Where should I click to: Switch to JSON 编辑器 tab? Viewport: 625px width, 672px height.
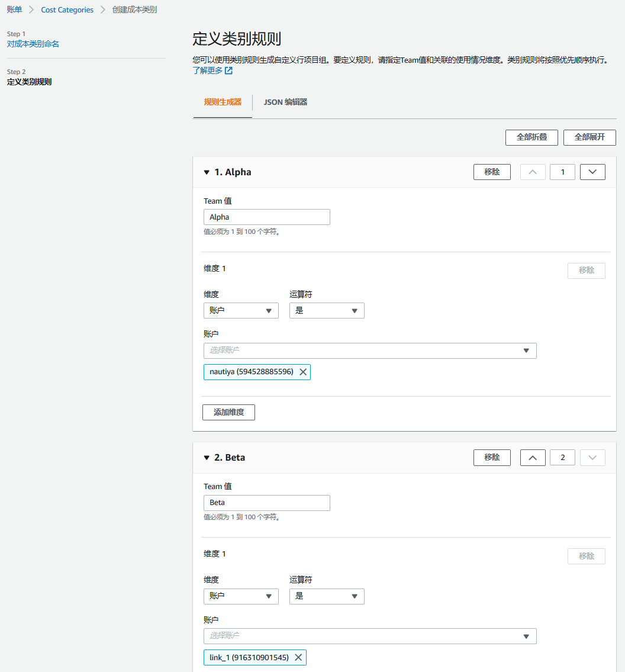pos(285,102)
